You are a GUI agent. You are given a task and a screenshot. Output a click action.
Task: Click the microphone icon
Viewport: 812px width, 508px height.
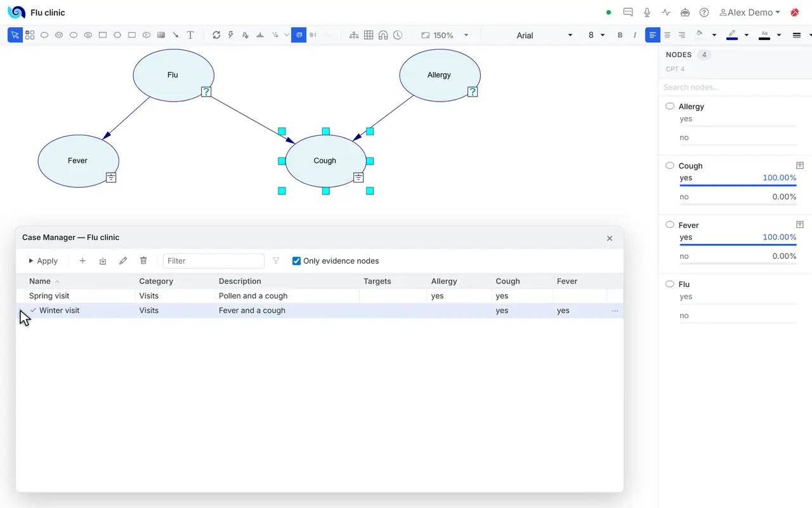tap(647, 12)
